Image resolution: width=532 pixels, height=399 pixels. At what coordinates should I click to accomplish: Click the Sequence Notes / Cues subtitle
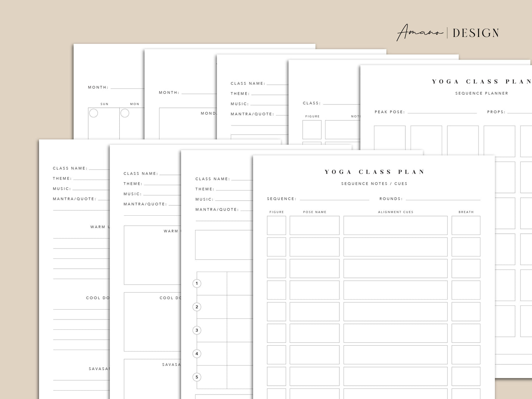point(374,184)
